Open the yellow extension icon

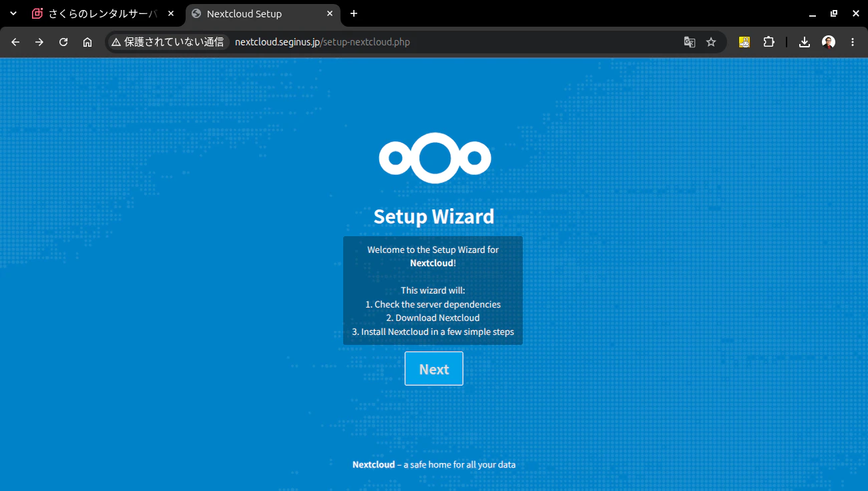point(744,42)
